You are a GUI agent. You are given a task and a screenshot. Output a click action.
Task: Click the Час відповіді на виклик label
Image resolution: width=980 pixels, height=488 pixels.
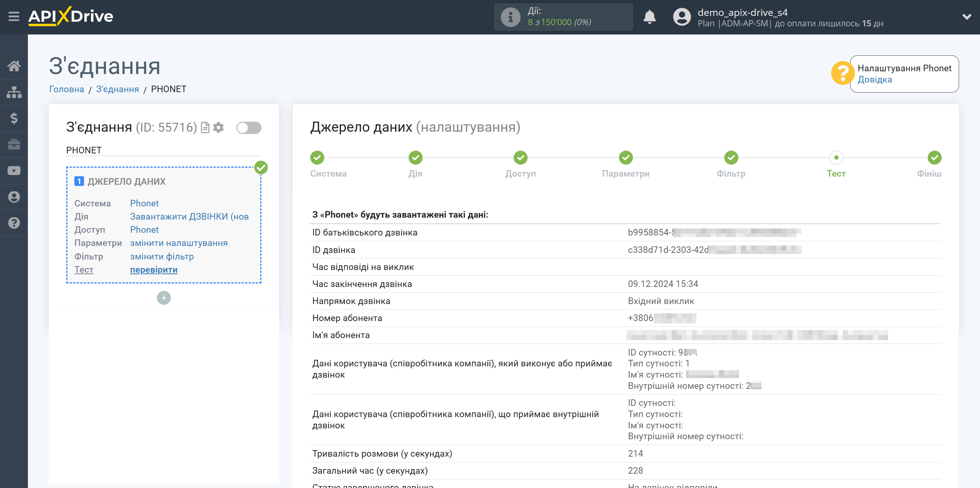click(x=363, y=267)
